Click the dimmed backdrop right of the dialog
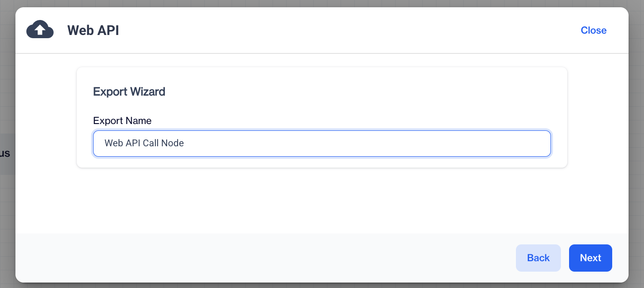This screenshot has width=644, height=288. [637, 136]
